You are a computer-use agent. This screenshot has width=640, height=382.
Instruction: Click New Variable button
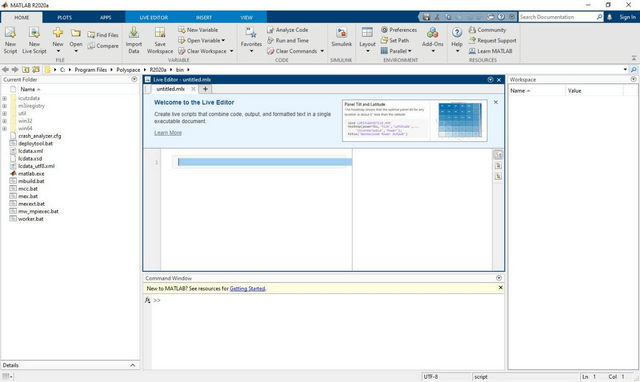tap(198, 30)
